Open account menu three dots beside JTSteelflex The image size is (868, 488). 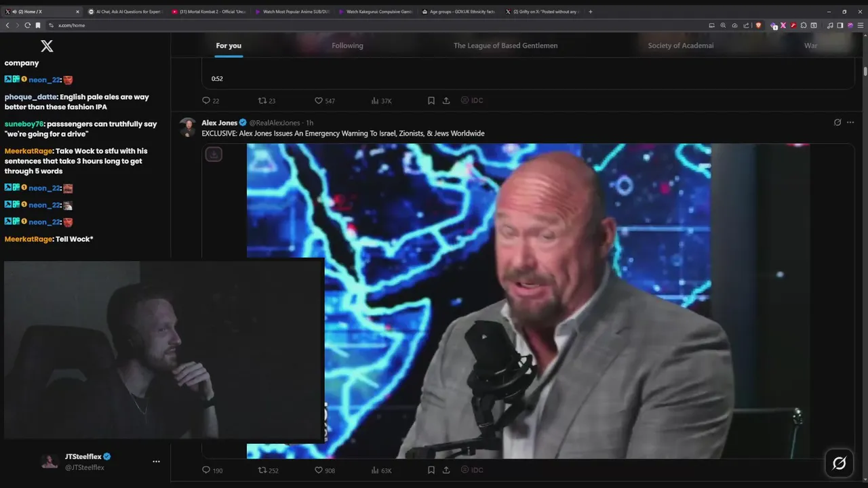click(156, 462)
